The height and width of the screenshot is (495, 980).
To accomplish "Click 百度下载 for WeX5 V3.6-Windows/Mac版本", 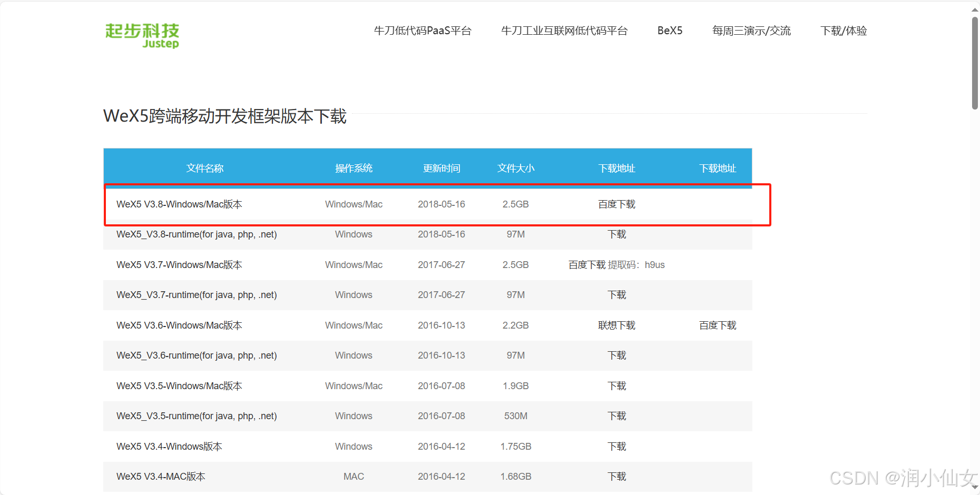I will [x=718, y=325].
